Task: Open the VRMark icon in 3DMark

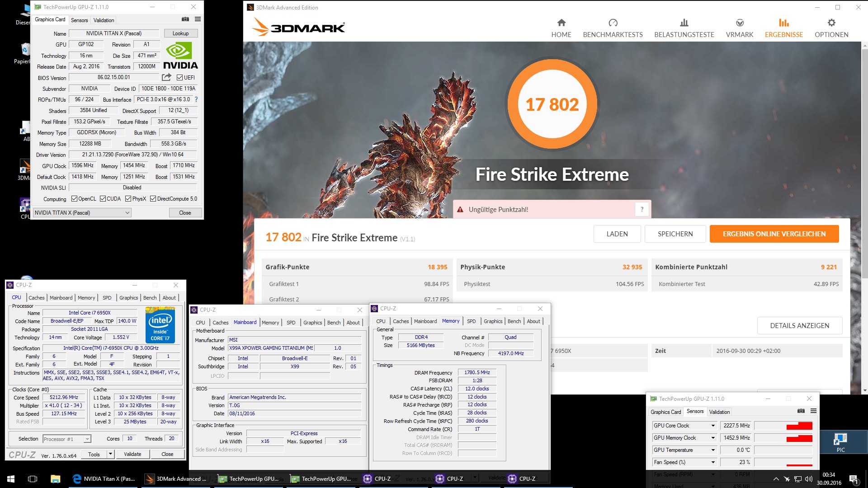Action: [740, 23]
